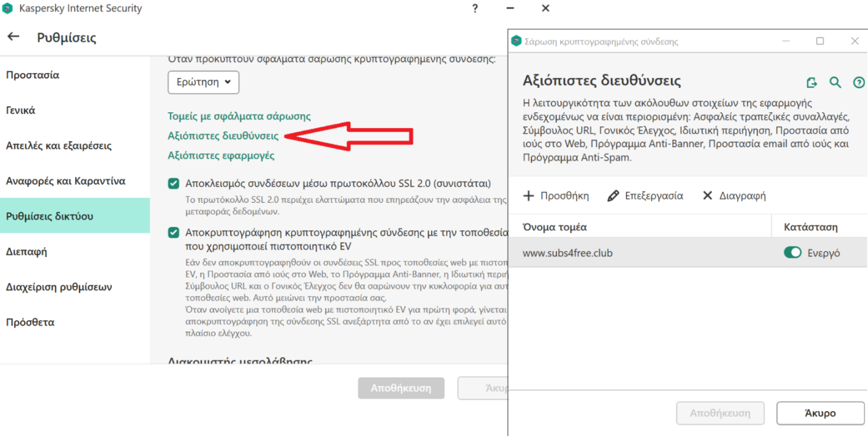The height and width of the screenshot is (436, 868).
Task: Open the Τομείς με σφάλματα σάρωσης link
Action: pyautogui.click(x=239, y=116)
